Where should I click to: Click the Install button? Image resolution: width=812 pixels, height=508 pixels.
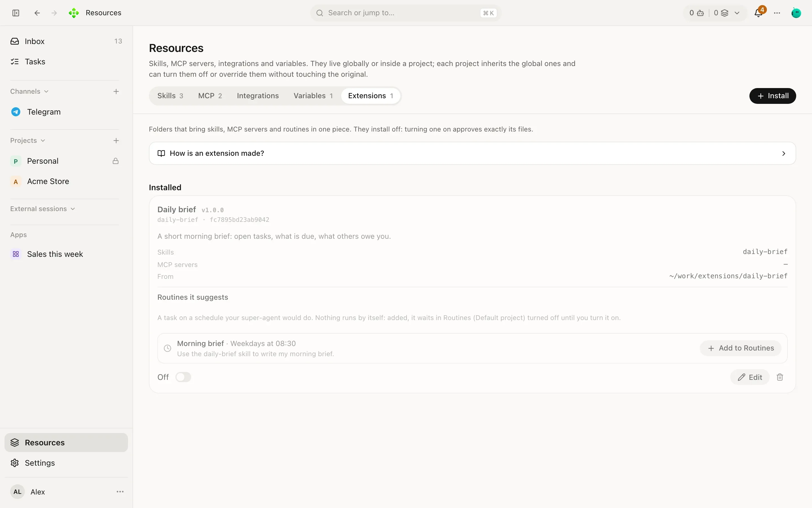coord(773,96)
